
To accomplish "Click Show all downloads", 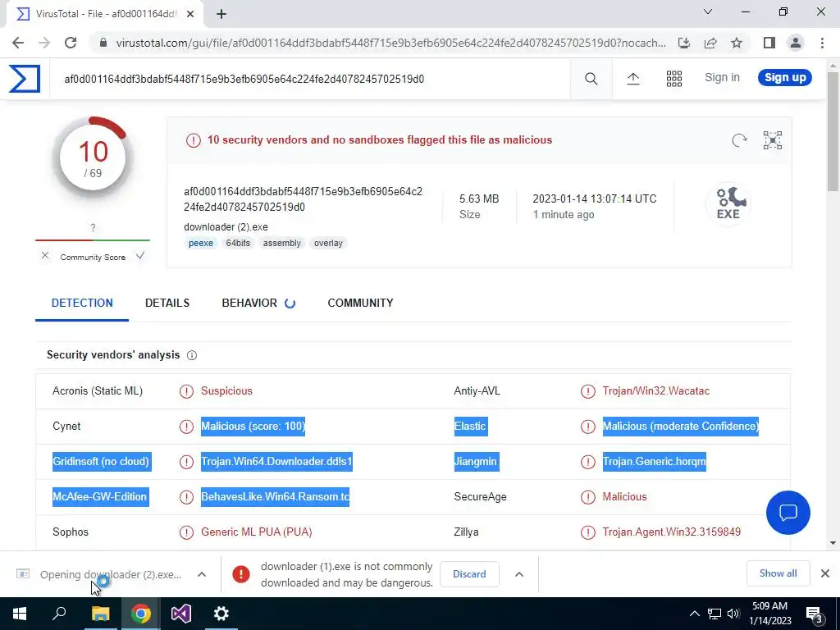I will 778,573.
